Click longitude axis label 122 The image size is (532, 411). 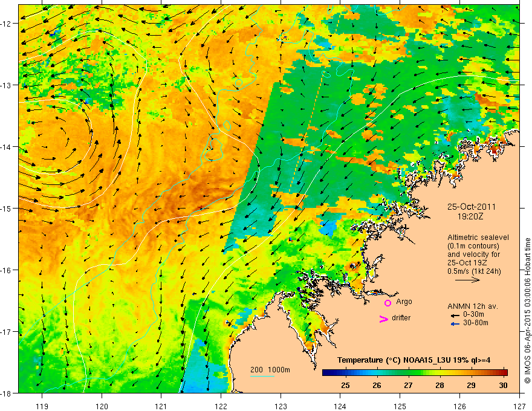tap(221, 406)
